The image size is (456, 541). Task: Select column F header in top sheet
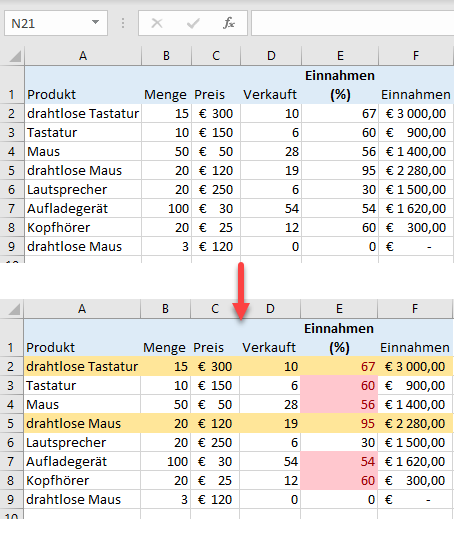pyautogui.click(x=416, y=56)
